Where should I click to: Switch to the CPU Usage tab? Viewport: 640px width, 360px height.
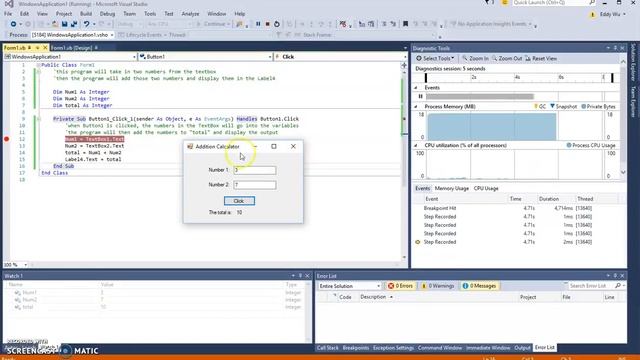point(486,189)
